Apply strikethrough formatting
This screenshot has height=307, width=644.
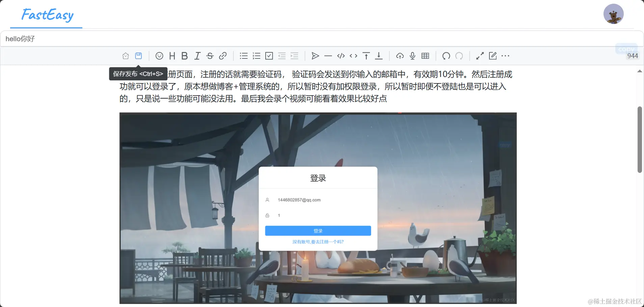(210, 56)
